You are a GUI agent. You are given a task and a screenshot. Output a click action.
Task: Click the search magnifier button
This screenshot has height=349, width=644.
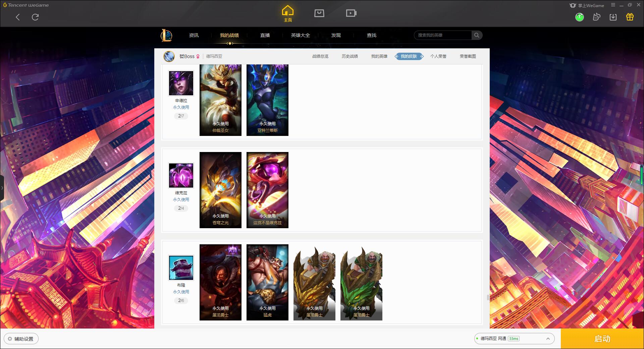point(477,35)
